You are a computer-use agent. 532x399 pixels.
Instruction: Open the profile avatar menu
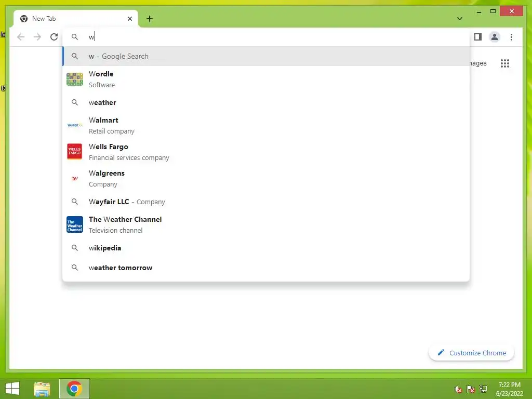point(495,37)
